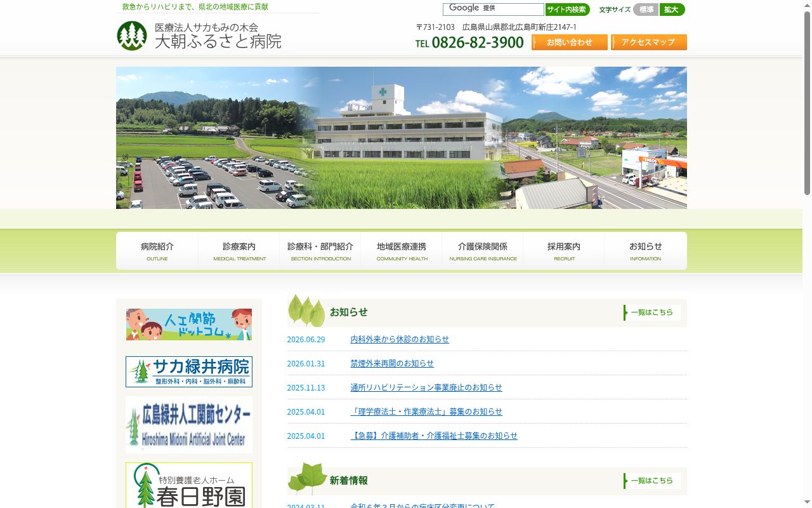Open 介護保険関係 menu item
Viewport: 812px width, 508px height.
click(483, 251)
